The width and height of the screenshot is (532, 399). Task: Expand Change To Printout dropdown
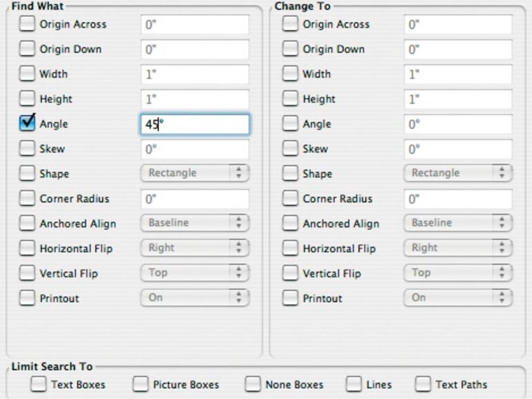tap(457, 298)
